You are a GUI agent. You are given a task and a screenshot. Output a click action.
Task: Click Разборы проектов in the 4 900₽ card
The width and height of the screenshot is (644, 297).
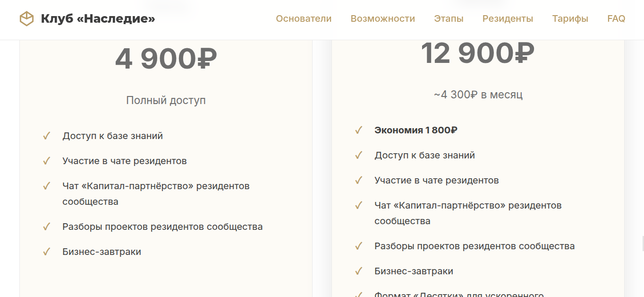162,227
